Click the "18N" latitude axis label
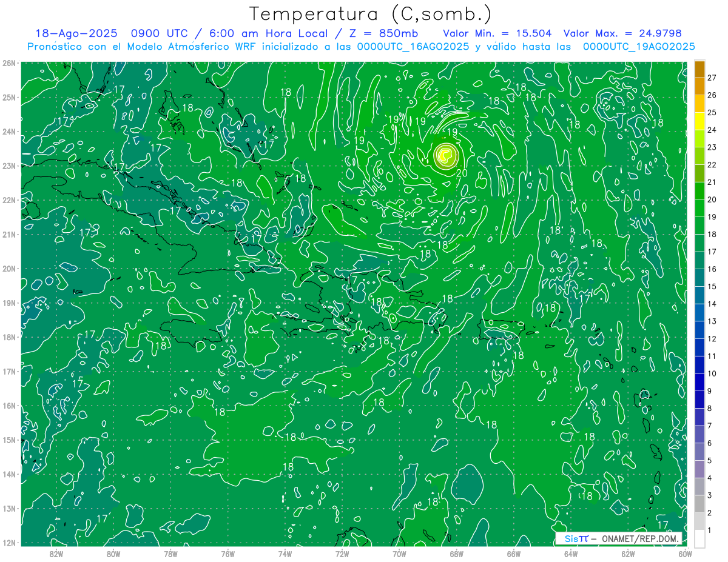 8,337
